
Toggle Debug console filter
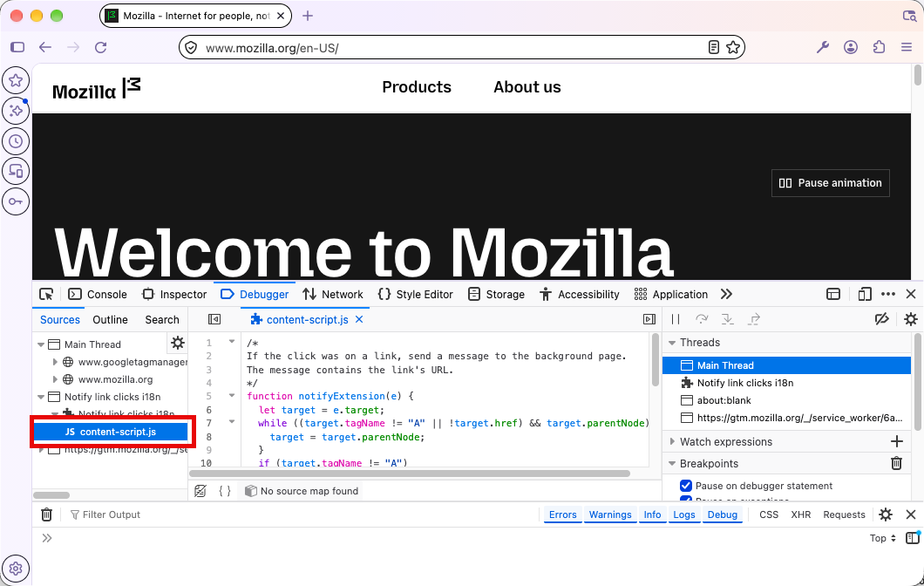pyautogui.click(x=722, y=514)
